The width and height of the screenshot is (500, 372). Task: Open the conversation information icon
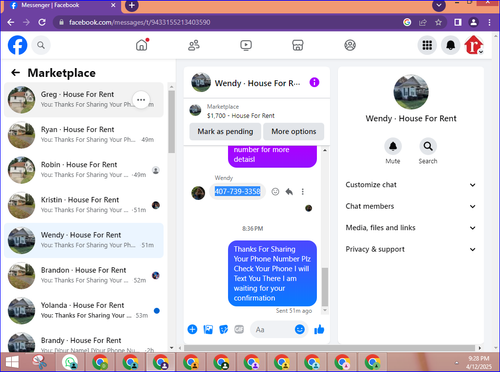click(x=314, y=82)
